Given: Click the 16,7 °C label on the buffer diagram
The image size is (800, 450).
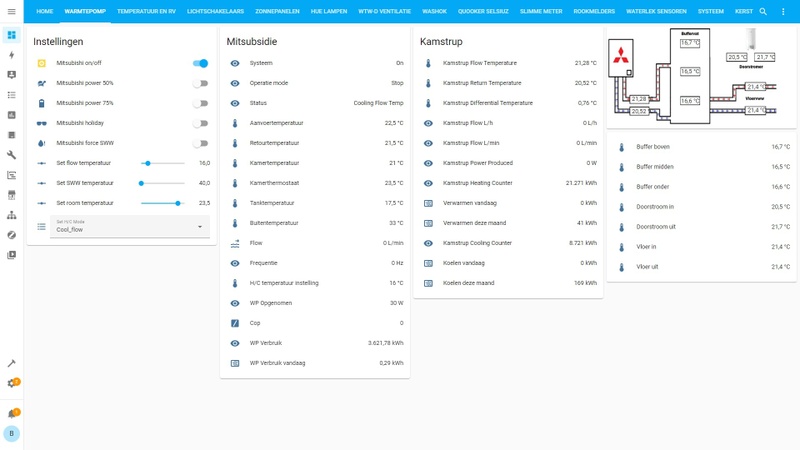Looking at the screenshot, I should tap(690, 43).
